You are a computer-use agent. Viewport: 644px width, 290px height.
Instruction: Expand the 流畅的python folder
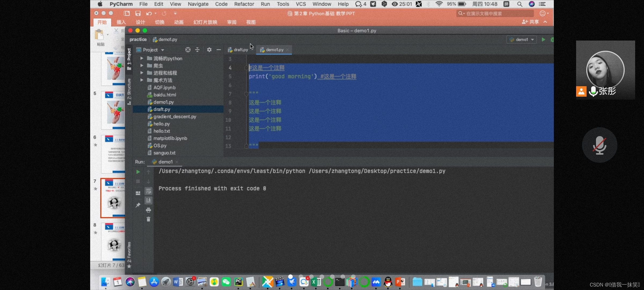pyautogui.click(x=142, y=58)
